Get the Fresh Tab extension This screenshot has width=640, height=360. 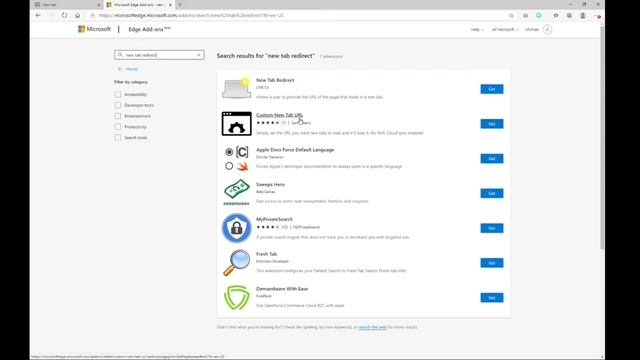(x=491, y=263)
